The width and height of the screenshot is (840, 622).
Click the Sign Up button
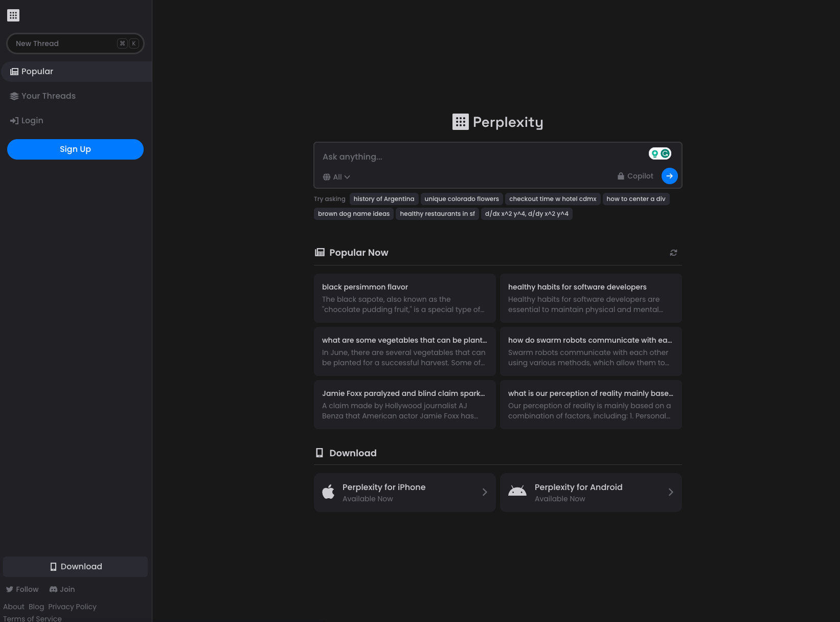[x=75, y=149]
